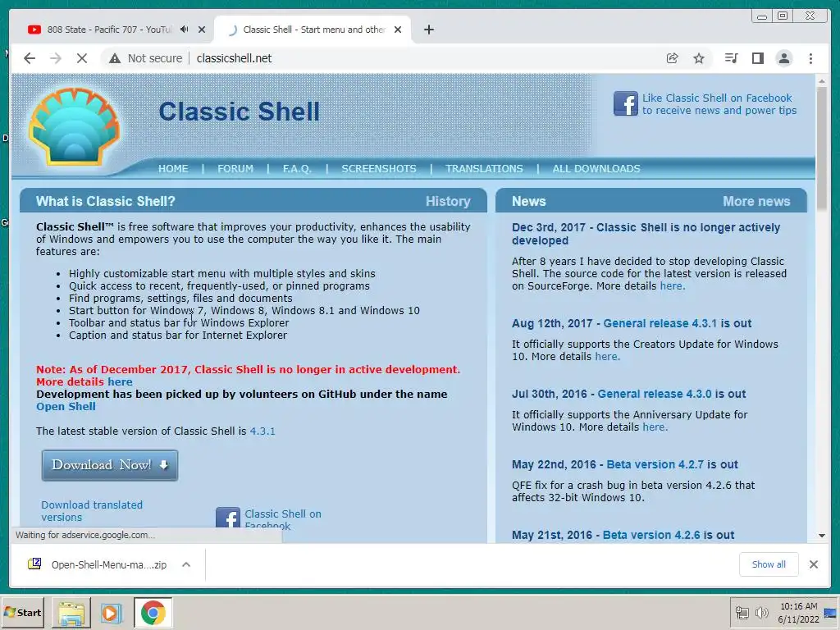Click 'here' after More details in red note
Screen dimensions: 840x630
[120, 382]
